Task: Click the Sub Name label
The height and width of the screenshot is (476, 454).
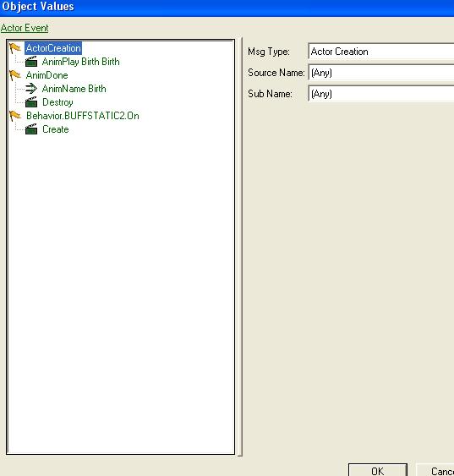Action: (x=270, y=94)
